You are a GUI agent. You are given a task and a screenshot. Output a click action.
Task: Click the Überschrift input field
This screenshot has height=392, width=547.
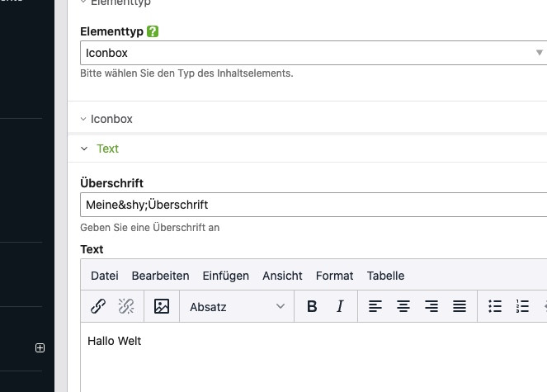tap(314, 205)
